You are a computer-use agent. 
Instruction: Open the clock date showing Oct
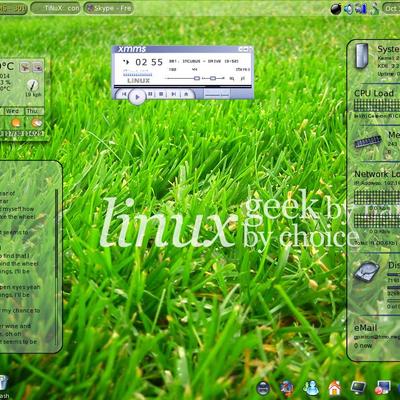click(x=391, y=8)
